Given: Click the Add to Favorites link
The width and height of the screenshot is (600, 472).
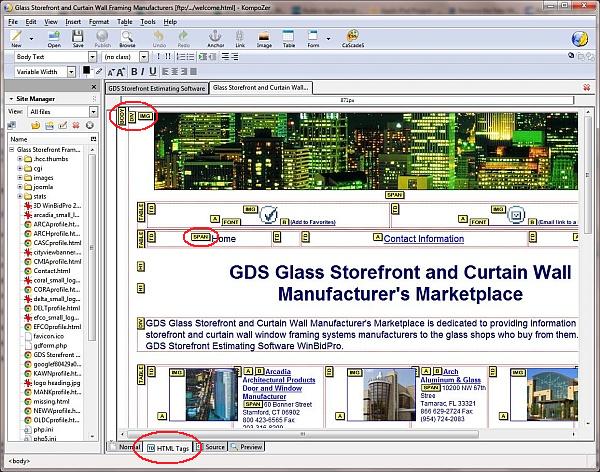Looking at the screenshot, I should (313, 222).
